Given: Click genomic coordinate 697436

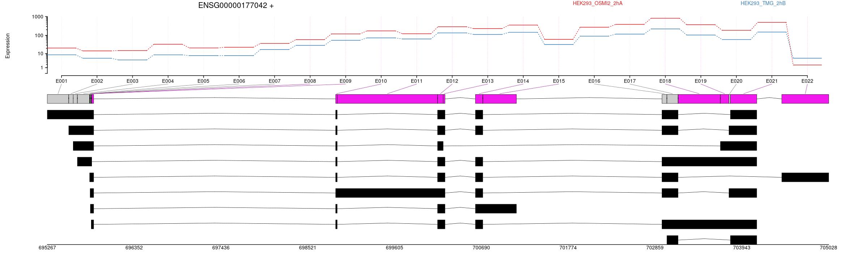Looking at the screenshot, I should tap(221, 248).
